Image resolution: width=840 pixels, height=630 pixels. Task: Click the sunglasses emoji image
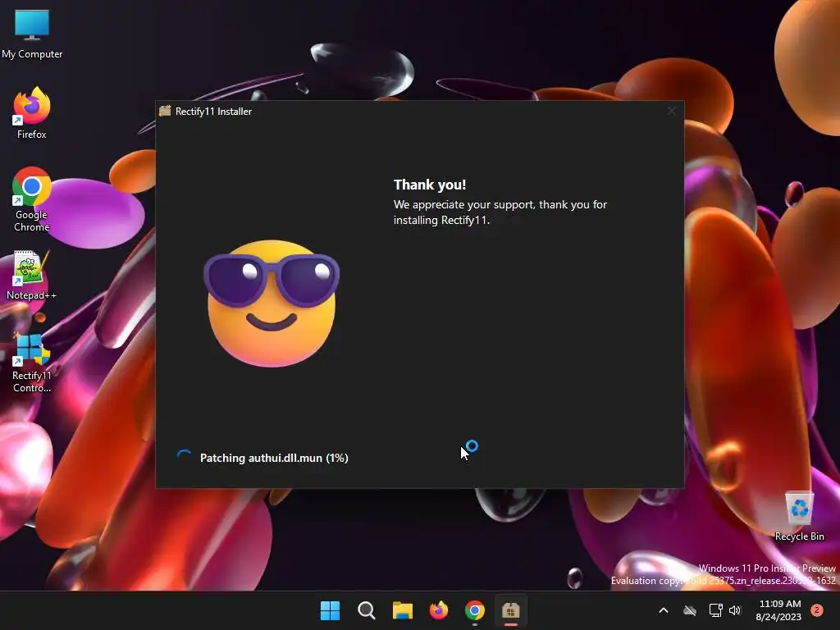(272, 304)
